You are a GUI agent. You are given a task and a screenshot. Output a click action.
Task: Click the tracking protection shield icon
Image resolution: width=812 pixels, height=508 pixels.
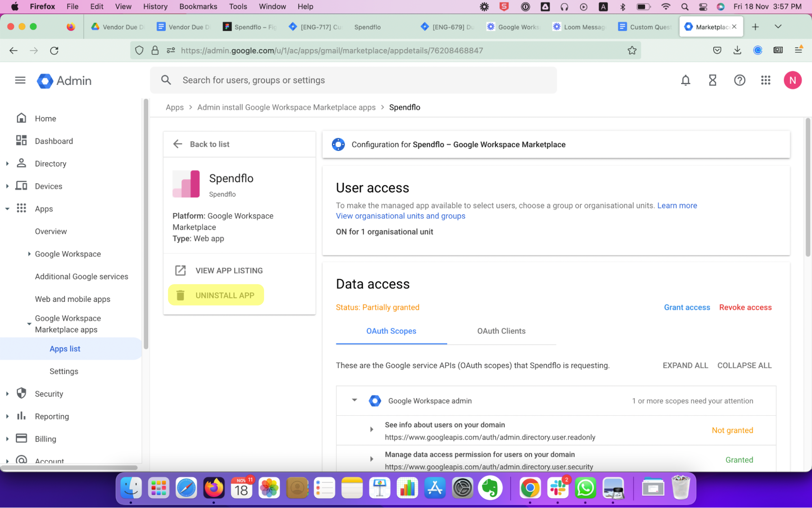[x=139, y=50]
